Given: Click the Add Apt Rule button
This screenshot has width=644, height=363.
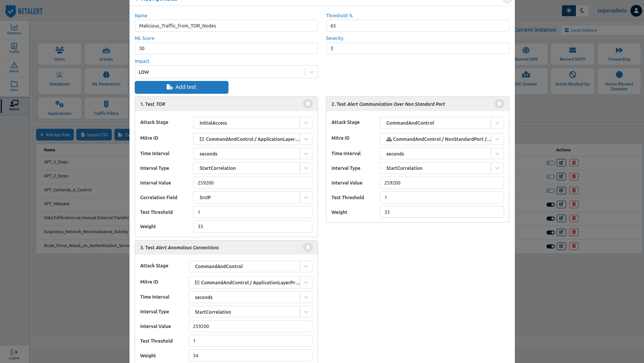Looking at the screenshot, I should click(x=55, y=135).
